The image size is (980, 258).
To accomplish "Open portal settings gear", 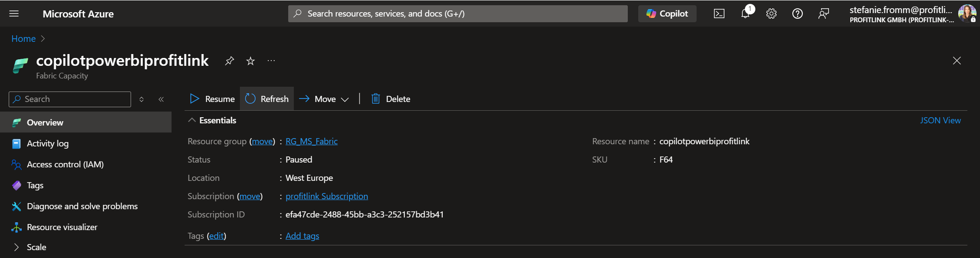I will click(x=771, y=14).
